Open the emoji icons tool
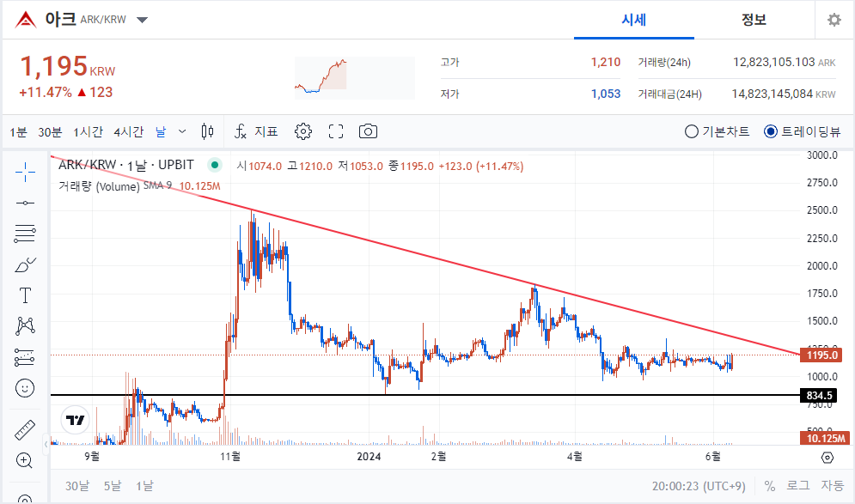Image resolution: width=855 pixels, height=504 pixels. [x=25, y=388]
